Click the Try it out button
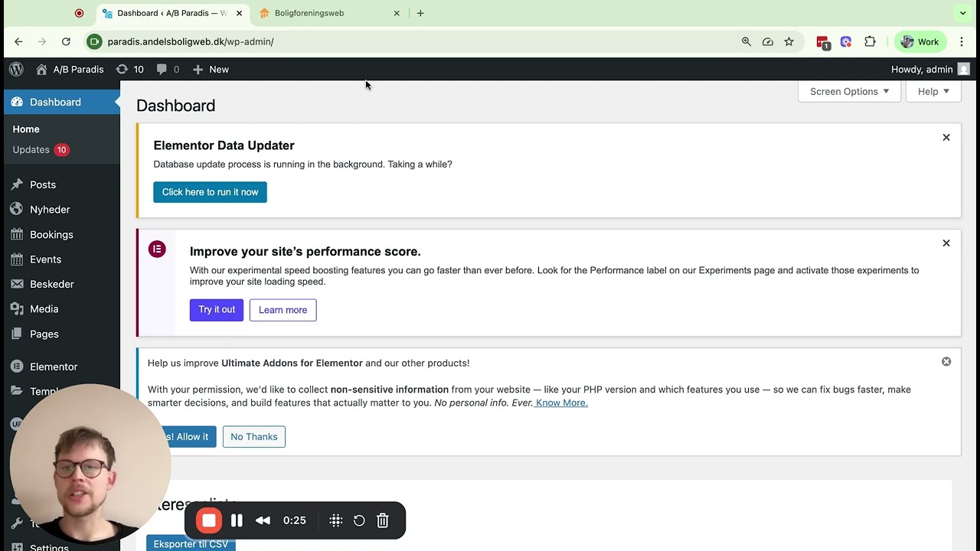This screenshot has width=980, height=551. coord(217,309)
